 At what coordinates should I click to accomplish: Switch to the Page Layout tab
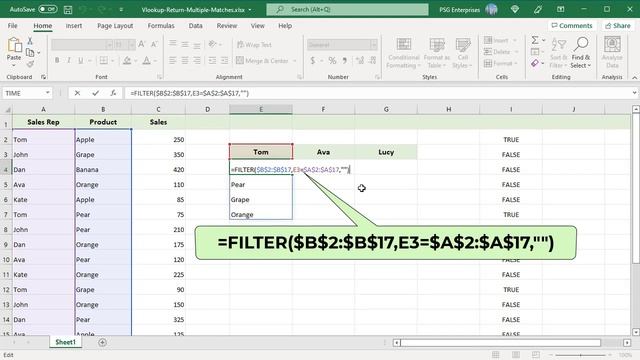[115, 26]
